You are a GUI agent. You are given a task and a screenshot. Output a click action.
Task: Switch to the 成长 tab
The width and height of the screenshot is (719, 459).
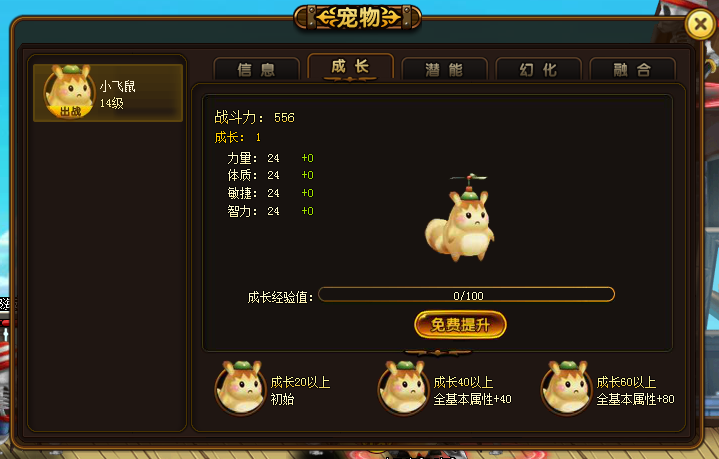350,67
